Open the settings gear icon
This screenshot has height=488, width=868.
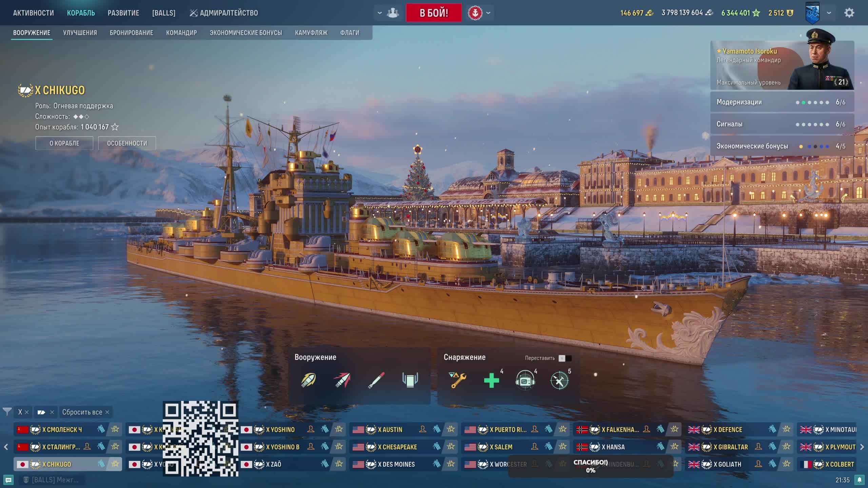click(849, 13)
